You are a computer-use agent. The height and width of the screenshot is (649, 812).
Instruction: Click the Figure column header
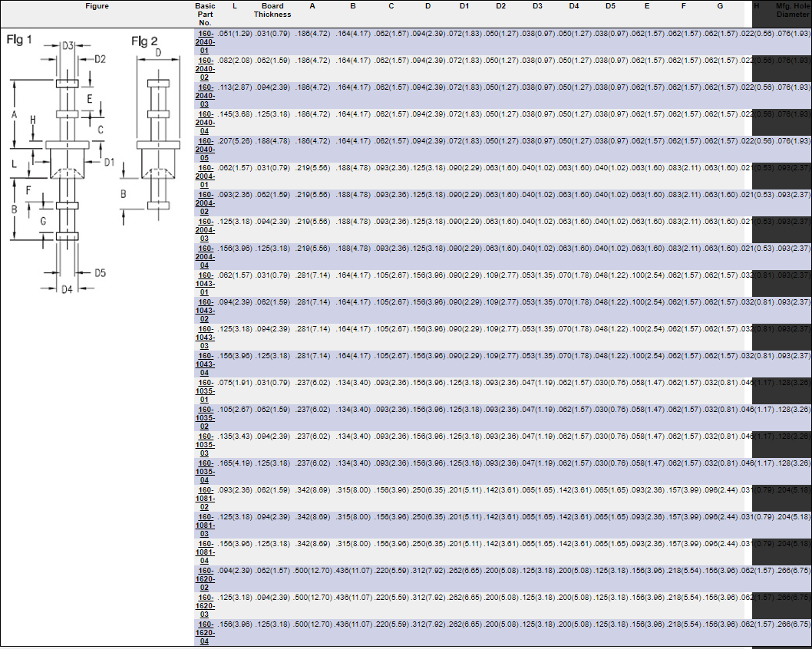(97, 6)
